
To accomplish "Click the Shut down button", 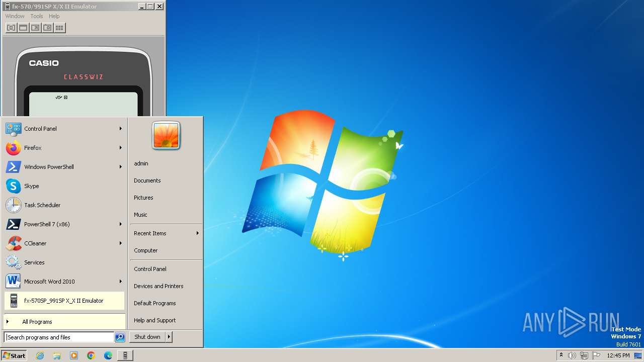I will pos(147,337).
